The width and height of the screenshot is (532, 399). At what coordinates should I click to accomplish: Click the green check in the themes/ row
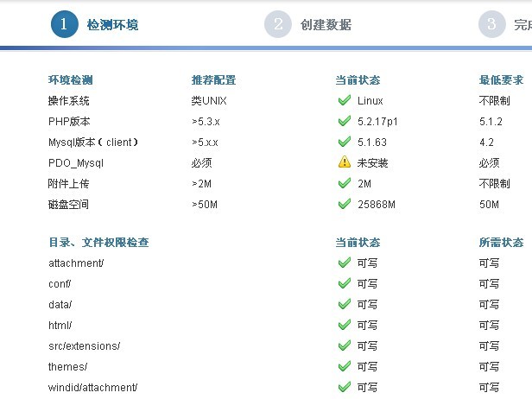click(x=344, y=366)
